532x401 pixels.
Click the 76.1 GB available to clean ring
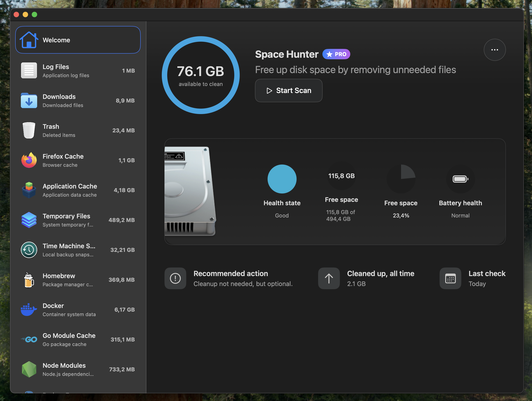click(201, 75)
